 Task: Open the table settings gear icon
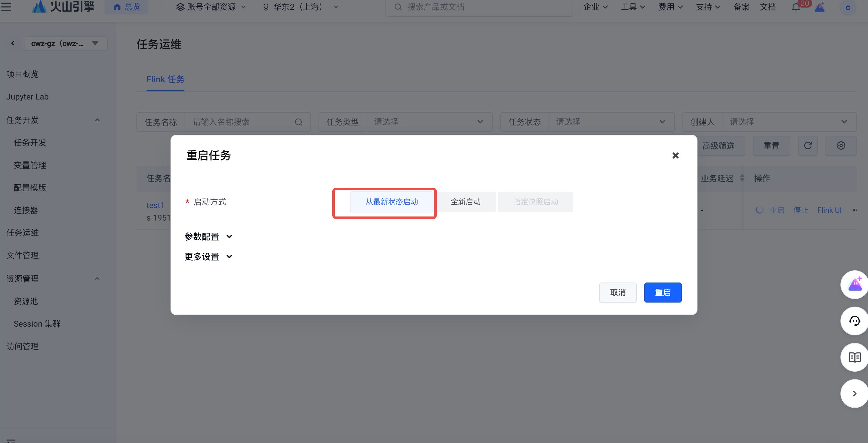[841, 145]
